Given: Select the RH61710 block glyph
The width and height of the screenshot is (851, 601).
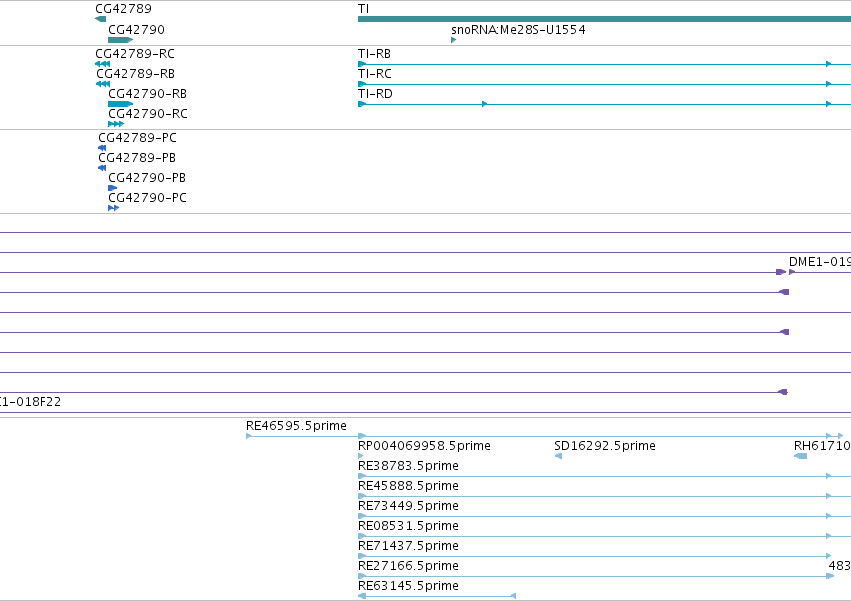Looking at the screenshot, I should 800,456.
